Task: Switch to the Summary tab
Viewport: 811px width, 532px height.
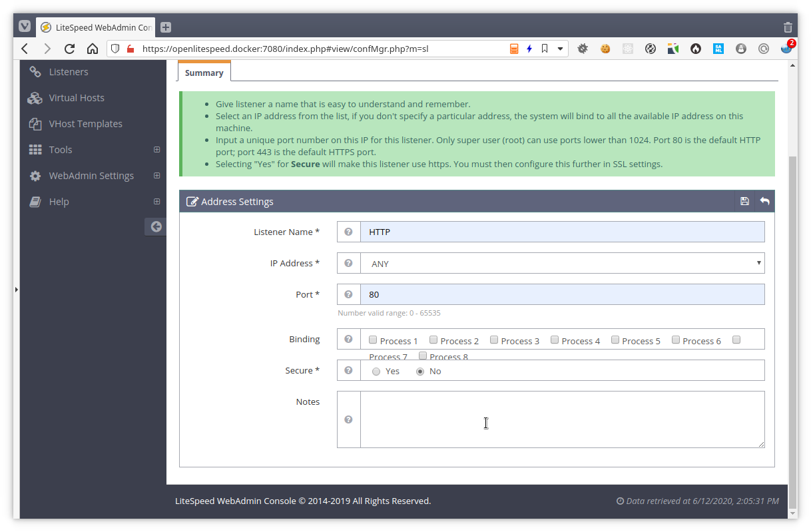Action: coord(204,72)
